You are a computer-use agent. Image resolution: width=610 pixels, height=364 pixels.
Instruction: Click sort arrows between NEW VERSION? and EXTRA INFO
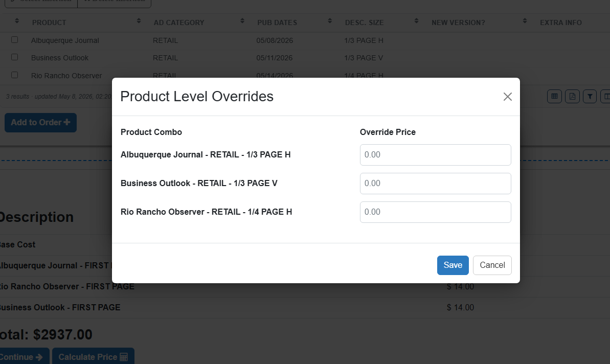coord(525,21)
